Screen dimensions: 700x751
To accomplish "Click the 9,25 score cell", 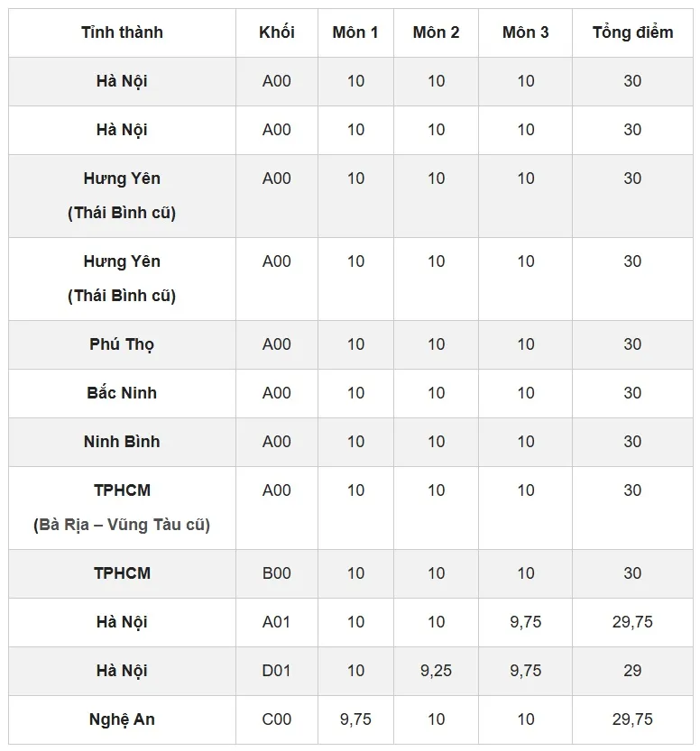I will pyautogui.click(x=436, y=671).
